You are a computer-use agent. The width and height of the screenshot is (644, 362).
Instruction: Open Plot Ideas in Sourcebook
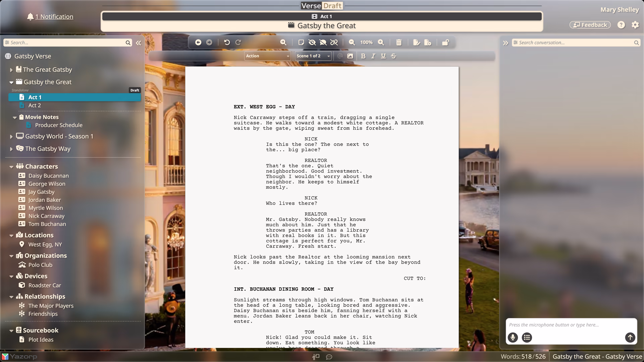41,340
